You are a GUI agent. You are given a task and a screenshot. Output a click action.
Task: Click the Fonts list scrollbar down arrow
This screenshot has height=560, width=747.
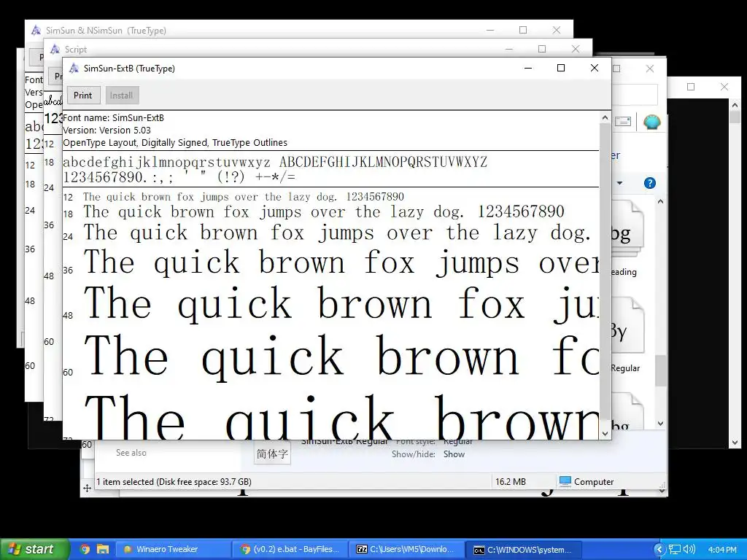click(x=660, y=423)
